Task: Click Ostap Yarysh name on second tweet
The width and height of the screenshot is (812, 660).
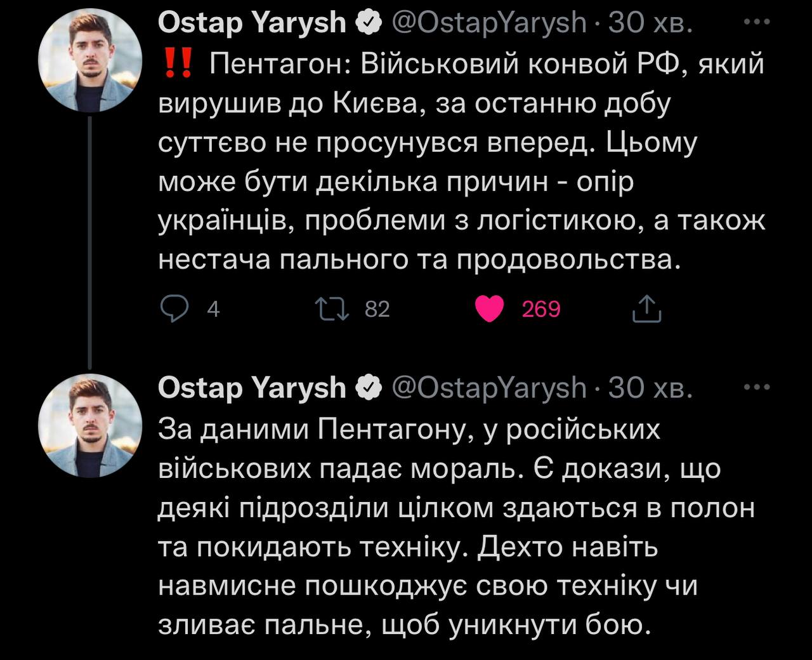Action: (x=252, y=388)
